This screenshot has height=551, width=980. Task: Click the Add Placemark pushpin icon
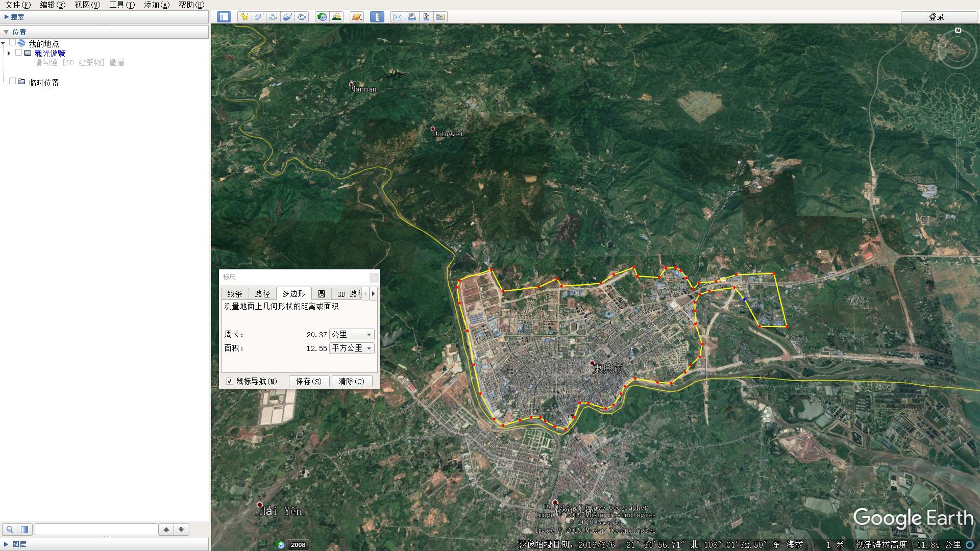point(244,17)
